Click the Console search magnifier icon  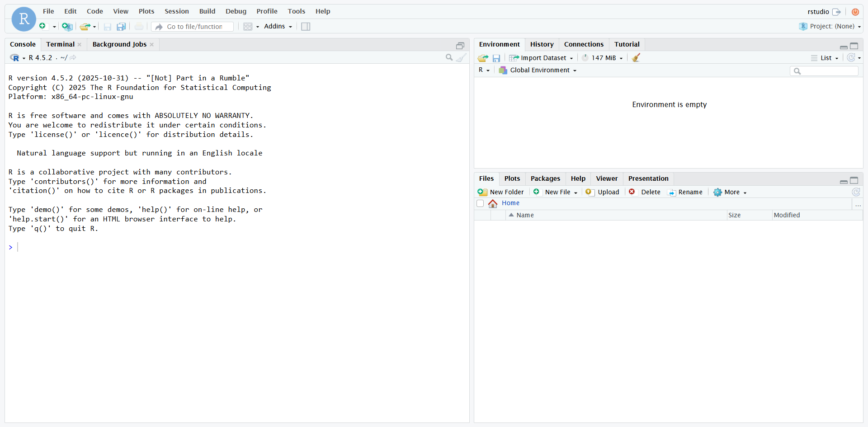[x=449, y=57]
